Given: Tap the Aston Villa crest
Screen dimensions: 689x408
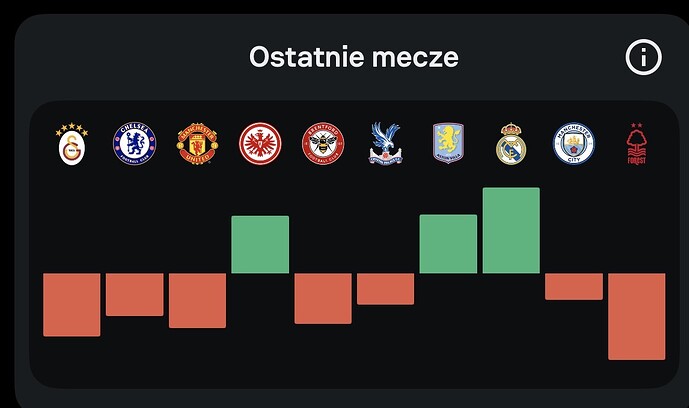Looking at the screenshot, I should (x=448, y=144).
